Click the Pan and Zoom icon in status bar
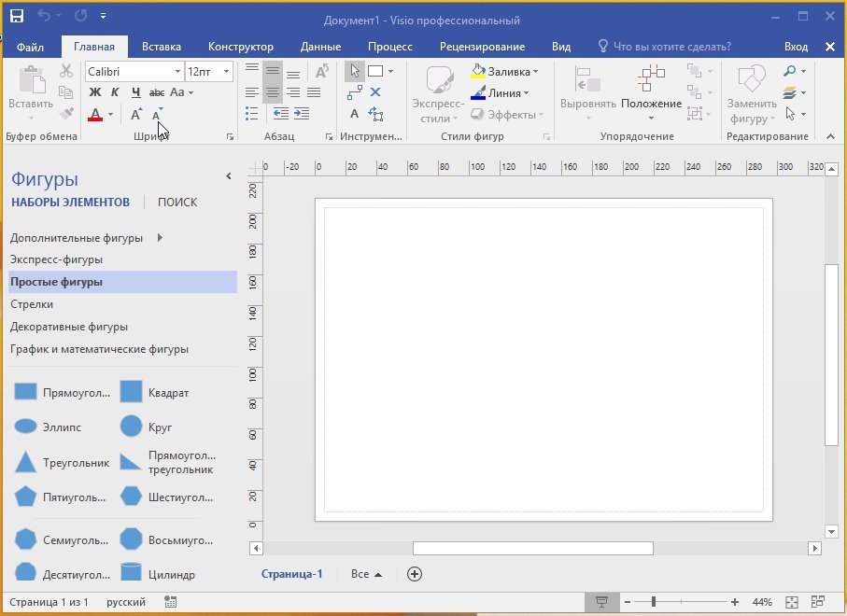This screenshot has height=616, width=847. point(818,601)
